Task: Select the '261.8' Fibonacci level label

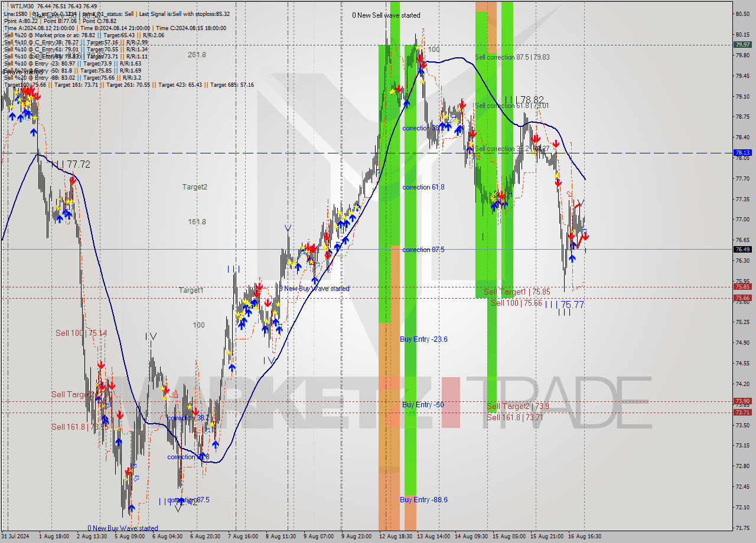Action: [x=197, y=55]
